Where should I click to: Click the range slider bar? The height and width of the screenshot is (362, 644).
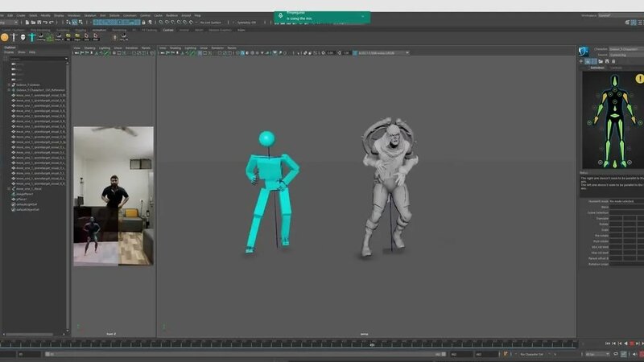(245, 354)
